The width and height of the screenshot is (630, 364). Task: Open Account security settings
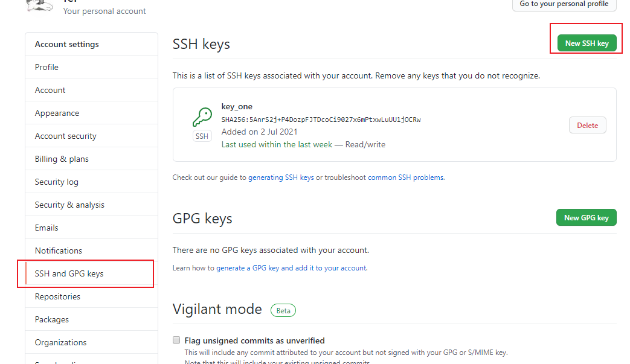(x=92, y=136)
